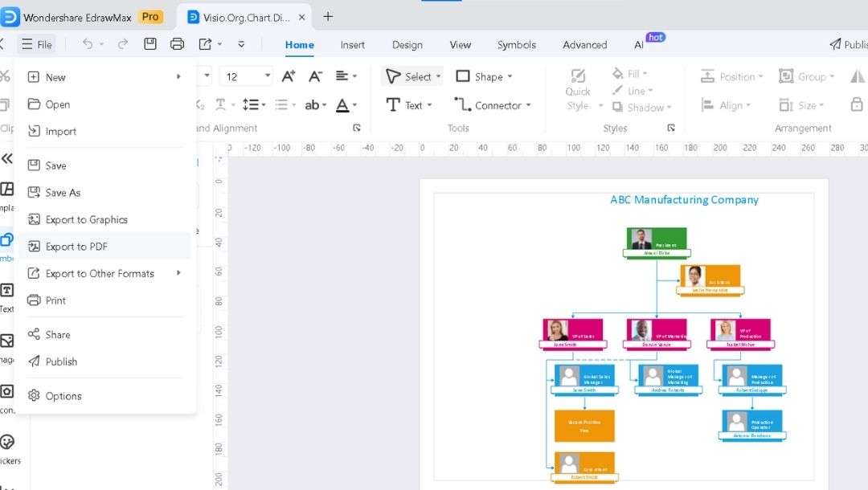Viewport: 868px width, 490px height.
Task: Click the Increase Font Size icon
Action: [287, 76]
